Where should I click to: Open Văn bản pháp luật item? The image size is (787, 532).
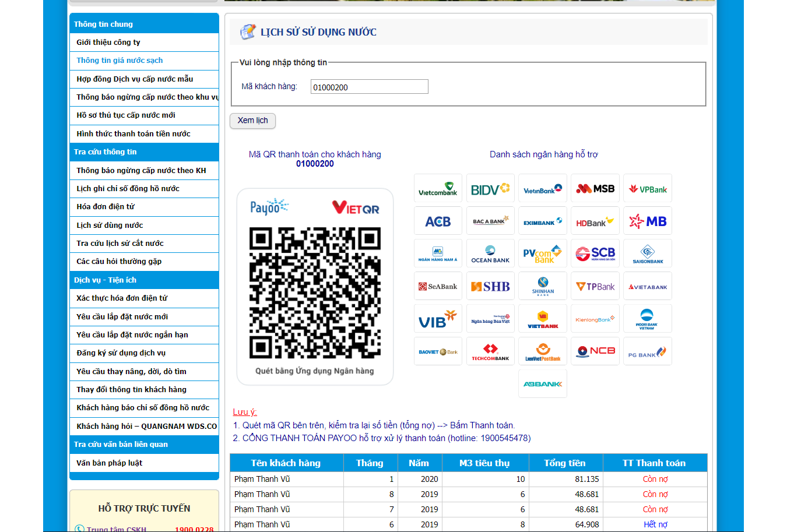(110, 463)
